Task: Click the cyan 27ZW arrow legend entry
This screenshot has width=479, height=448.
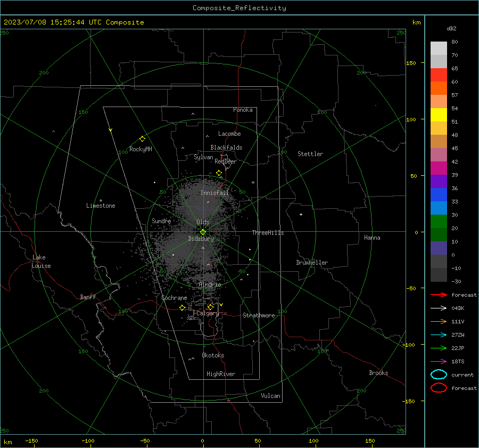Action: 439,335
